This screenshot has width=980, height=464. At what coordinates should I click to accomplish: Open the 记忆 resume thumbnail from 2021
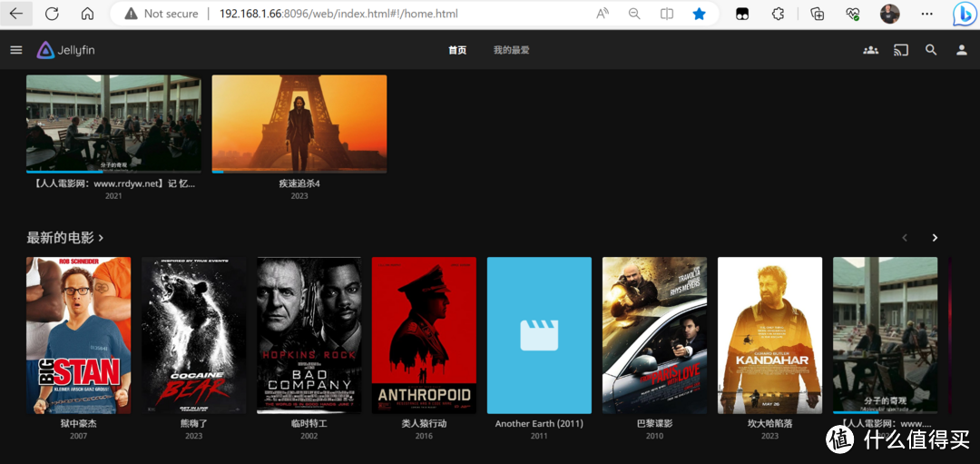113,123
